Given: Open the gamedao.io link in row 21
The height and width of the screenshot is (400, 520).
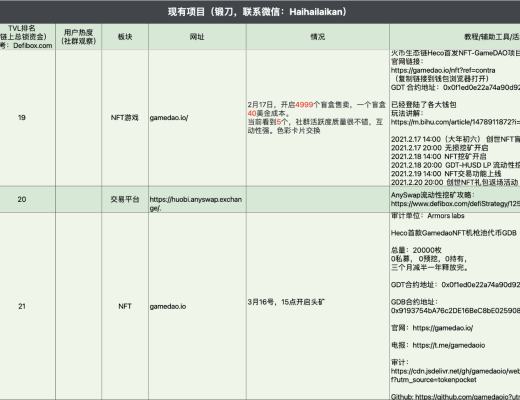Looking at the screenshot, I should 168,306.
